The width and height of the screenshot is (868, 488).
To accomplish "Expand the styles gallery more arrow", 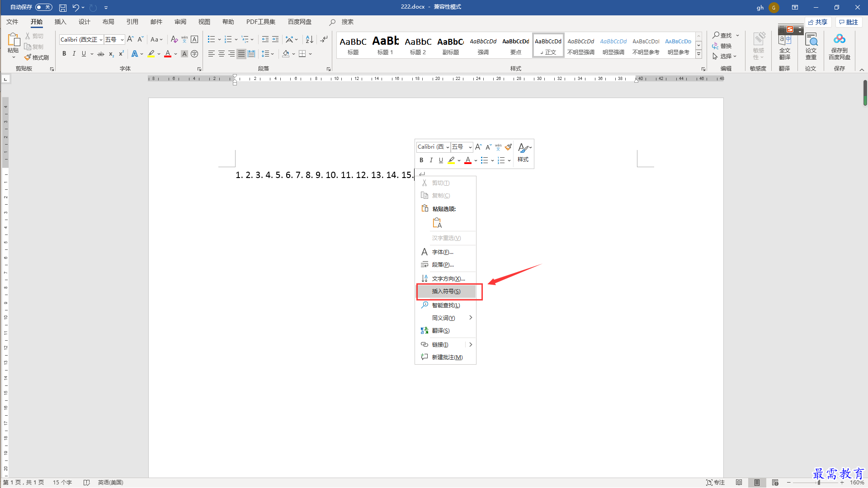I will [698, 54].
